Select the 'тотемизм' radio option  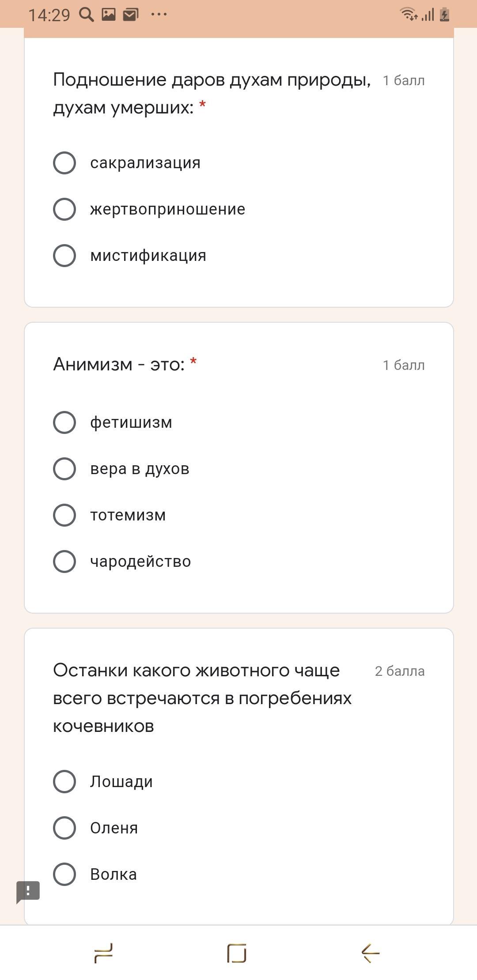[64, 515]
